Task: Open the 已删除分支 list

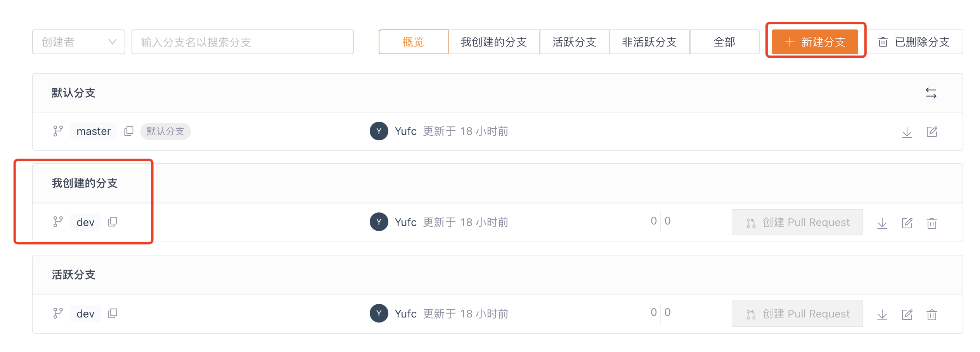Action: 914,42
